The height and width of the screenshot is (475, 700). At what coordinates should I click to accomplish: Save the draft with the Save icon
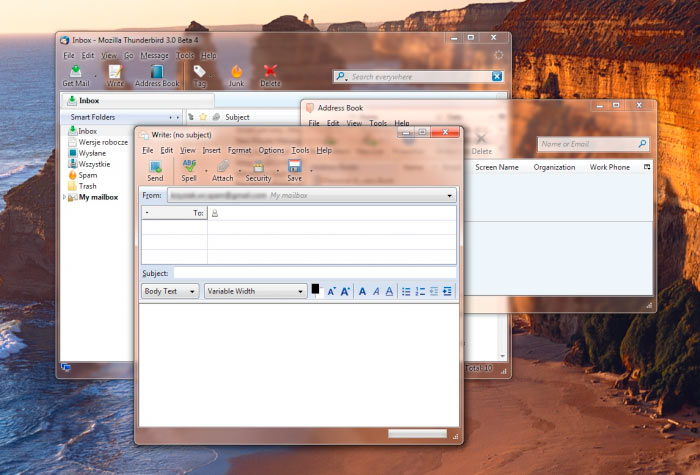tap(294, 170)
